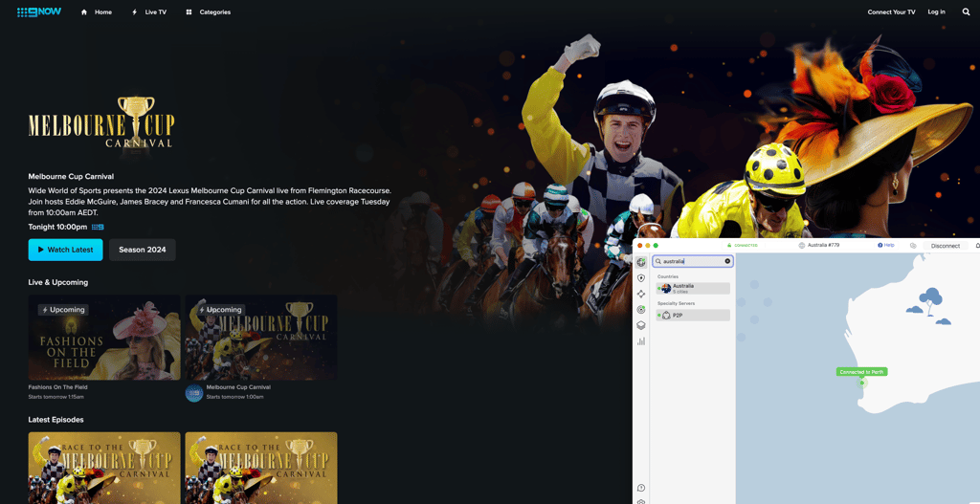The height and width of the screenshot is (504, 980).
Task: Open the 9Now logo home link
Action: click(x=38, y=11)
